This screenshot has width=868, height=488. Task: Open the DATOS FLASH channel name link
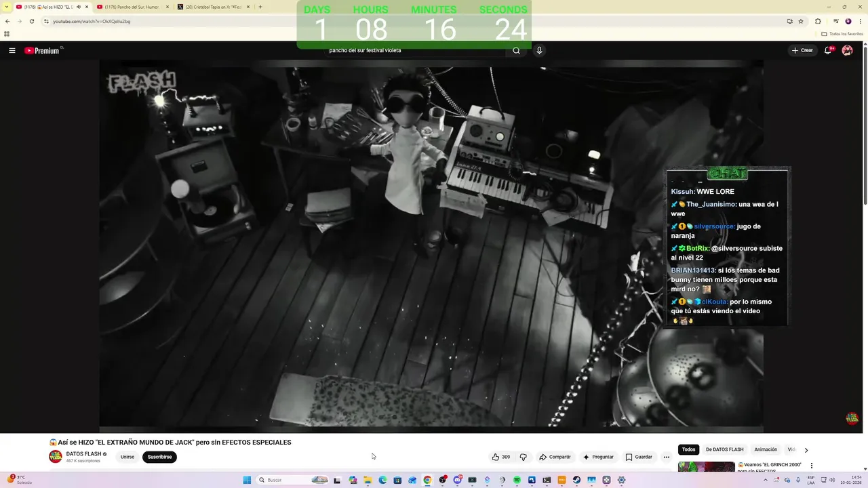pyautogui.click(x=83, y=454)
